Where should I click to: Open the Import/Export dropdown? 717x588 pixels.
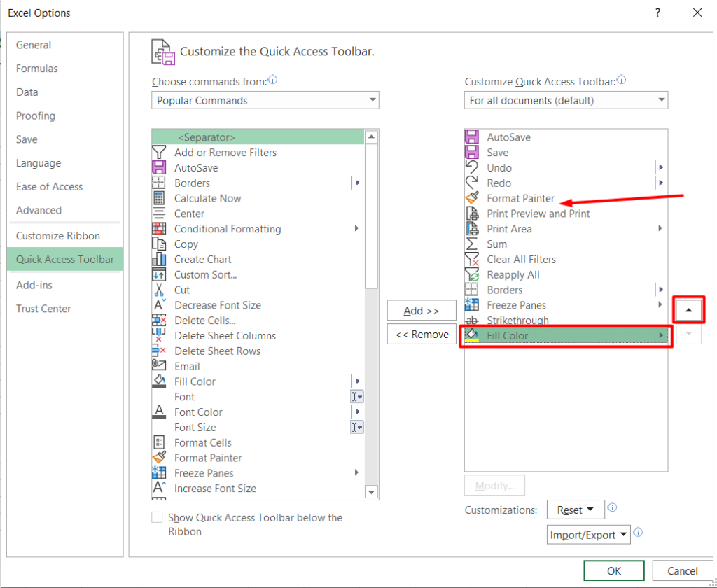pos(588,535)
